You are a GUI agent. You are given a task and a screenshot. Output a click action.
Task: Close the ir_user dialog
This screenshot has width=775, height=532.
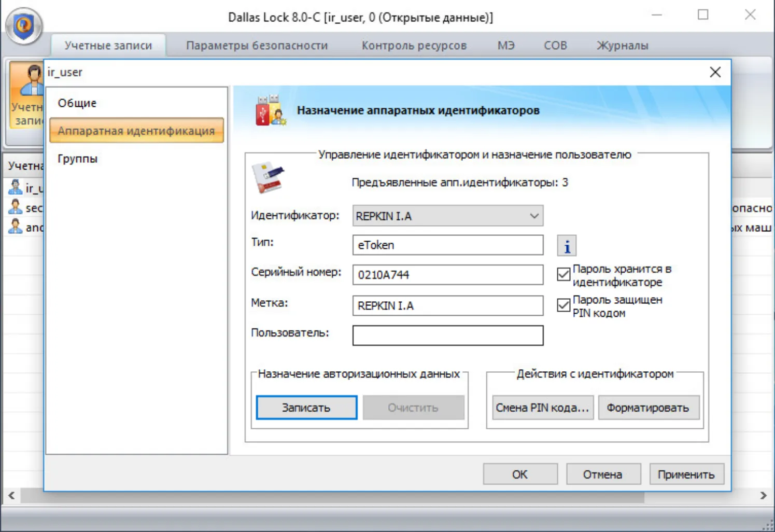(715, 72)
